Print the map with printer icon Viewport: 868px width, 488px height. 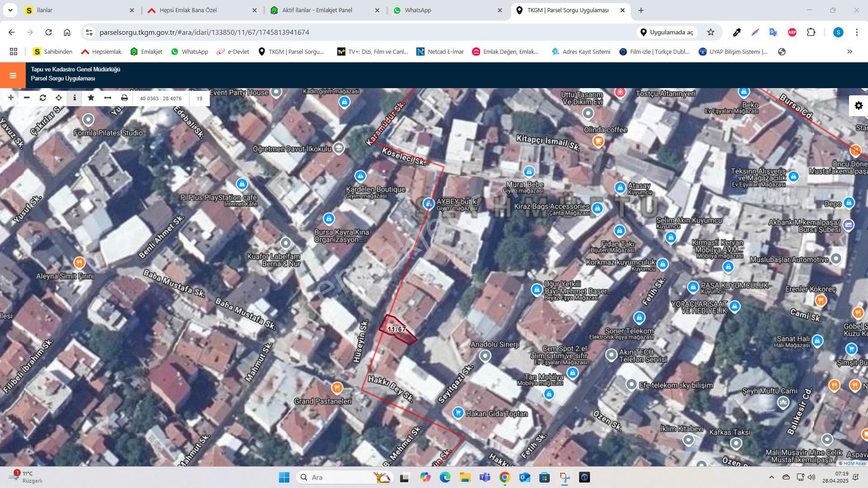click(124, 98)
